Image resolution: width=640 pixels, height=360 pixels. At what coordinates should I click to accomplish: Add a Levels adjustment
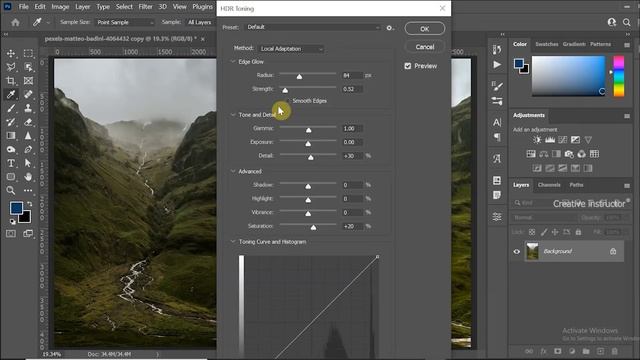[x=550, y=140]
